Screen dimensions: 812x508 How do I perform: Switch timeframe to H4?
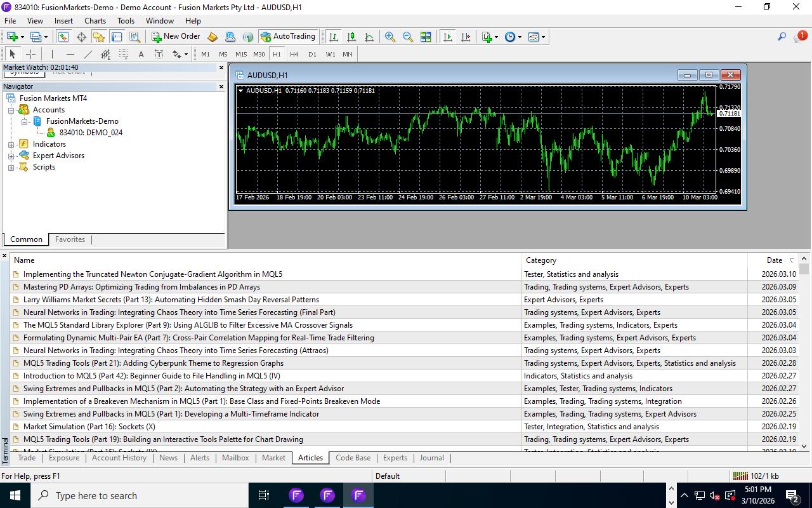point(294,54)
